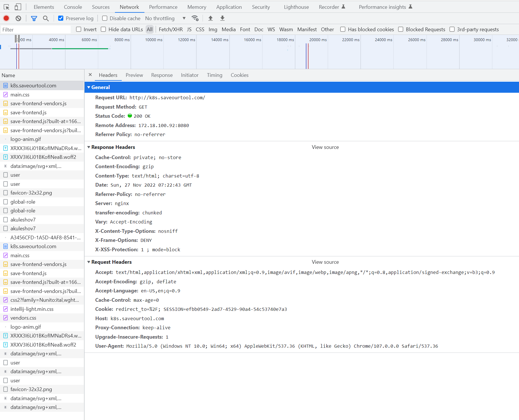Filter requests by Fetch/XHR type
The width and height of the screenshot is (519, 420).
[171, 29]
